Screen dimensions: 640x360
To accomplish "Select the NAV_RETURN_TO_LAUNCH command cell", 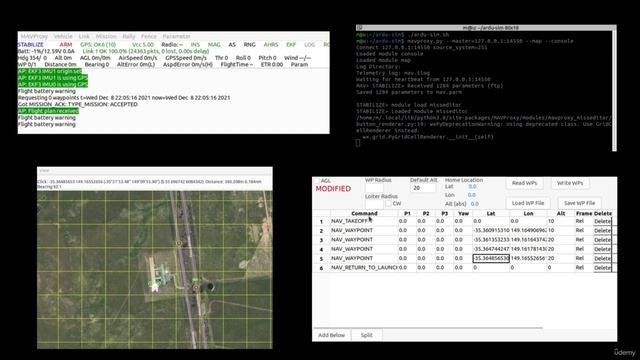I will tap(364, 268).
